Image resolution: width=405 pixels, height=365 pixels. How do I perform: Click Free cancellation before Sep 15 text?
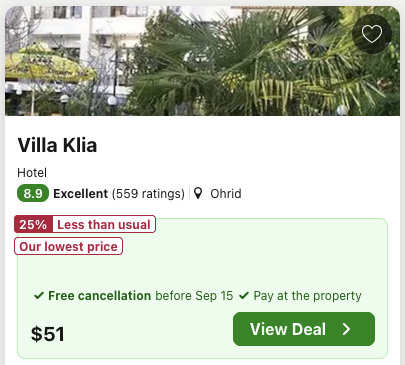141,296
